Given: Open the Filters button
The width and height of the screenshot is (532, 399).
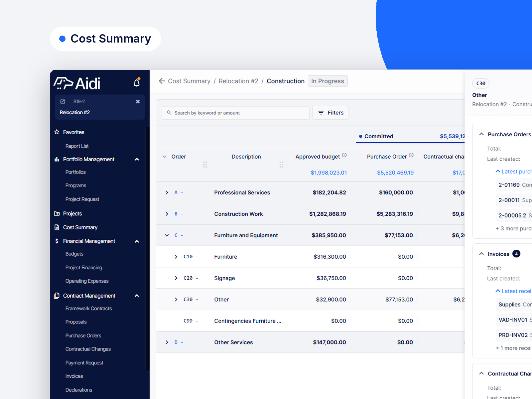Looking at the screenshot, I should (x=330, y=113).
